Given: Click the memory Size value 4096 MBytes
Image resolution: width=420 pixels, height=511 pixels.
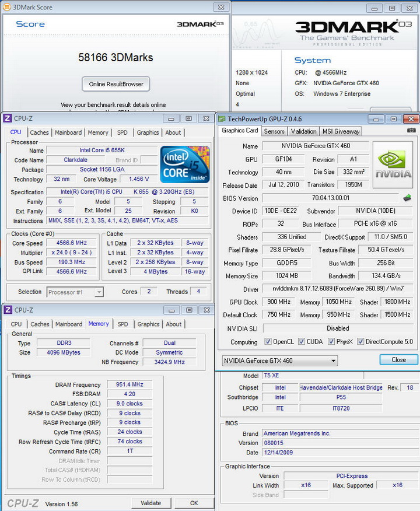Looking at the screenshot, I should [x=64, y=352].
